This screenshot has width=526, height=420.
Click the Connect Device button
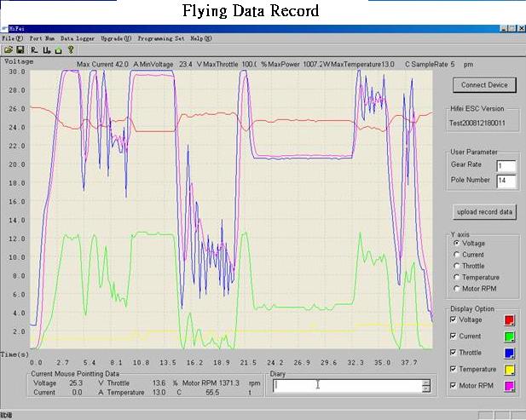[x=484, y=85]
